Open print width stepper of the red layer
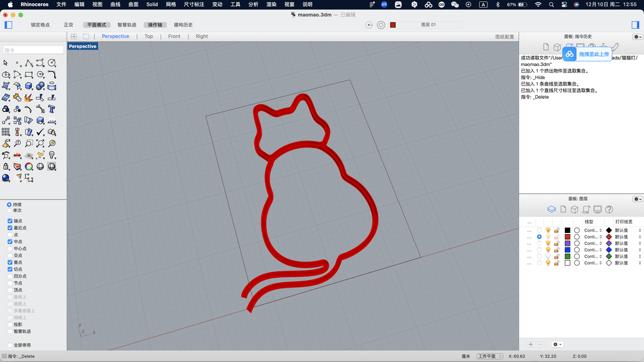 click(640, 237)
